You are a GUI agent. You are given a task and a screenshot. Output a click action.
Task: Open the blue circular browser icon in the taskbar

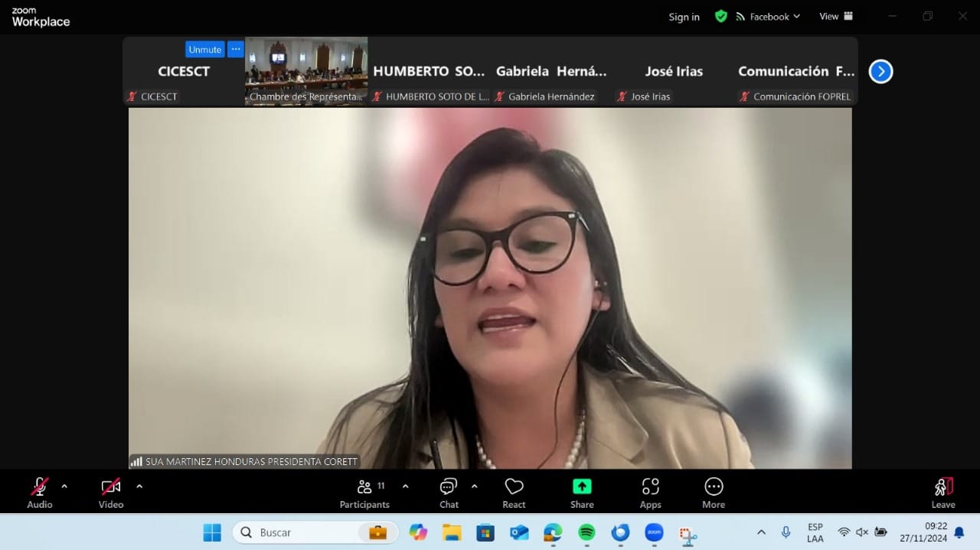620,532
